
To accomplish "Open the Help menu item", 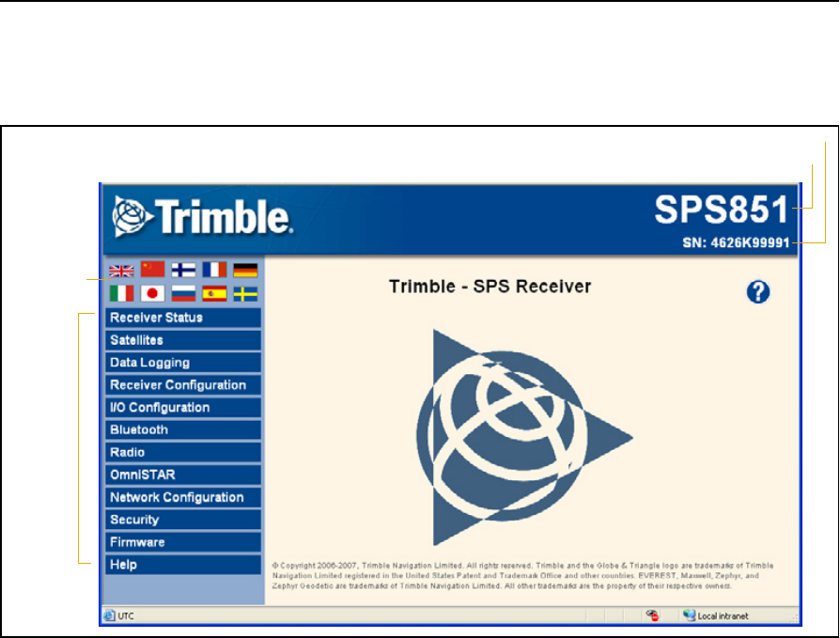I will [x=183, y=565].
